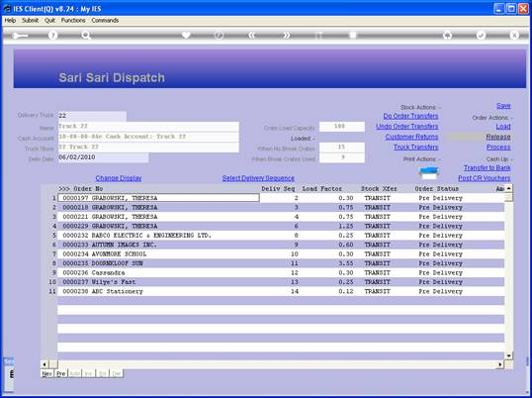Click the question mark help icon
The image size is (532, 398).
pos(52,35)
